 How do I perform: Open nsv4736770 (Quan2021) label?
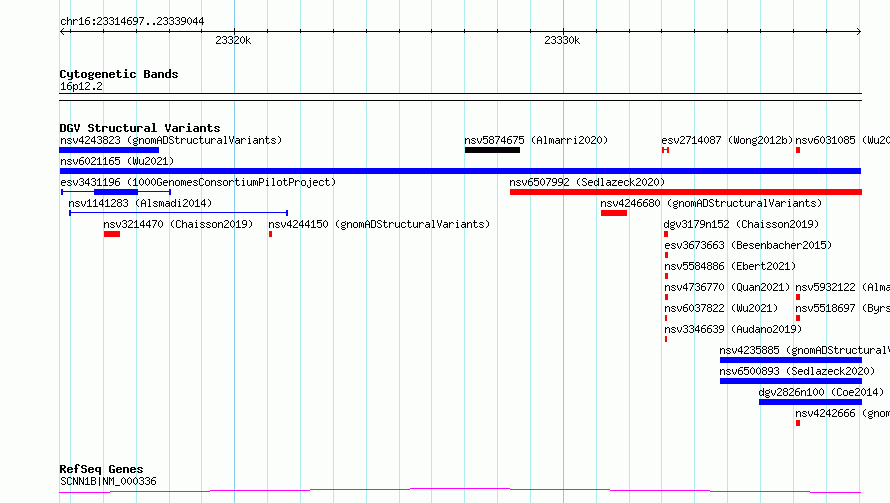727,287
